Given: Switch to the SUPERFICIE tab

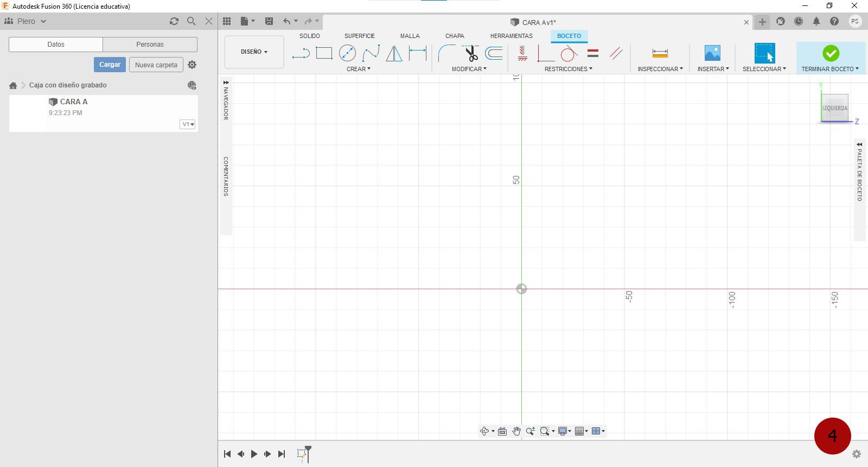Looking at the screenshot, I should tap(359, 36).
